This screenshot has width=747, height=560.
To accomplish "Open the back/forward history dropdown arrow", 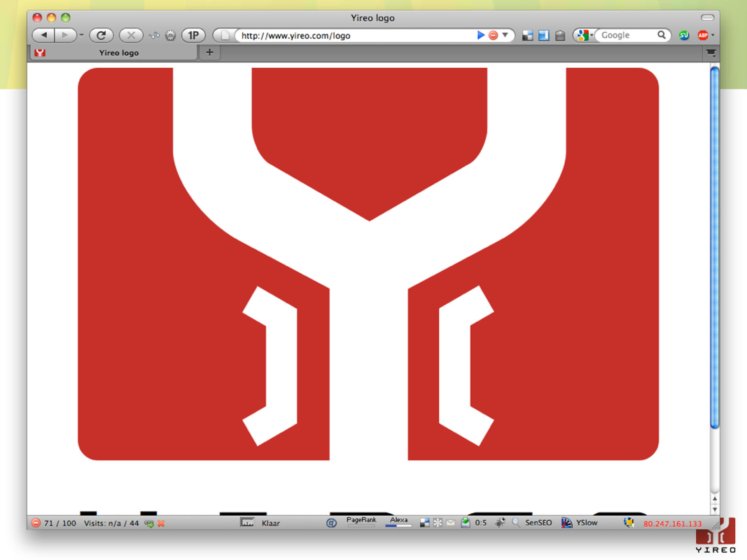I will pos(81,35).
